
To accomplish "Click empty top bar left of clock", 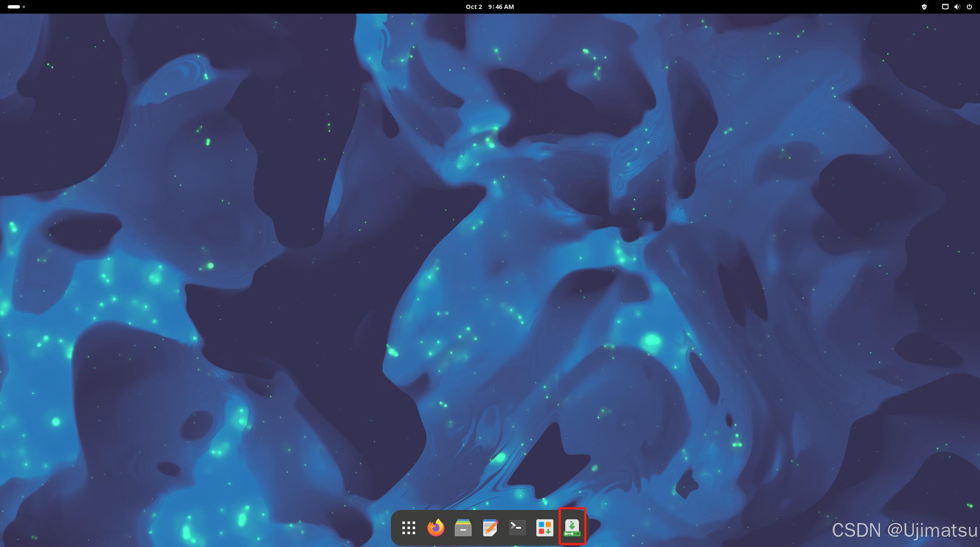I will pyautogui.click(x=255, y=7).
